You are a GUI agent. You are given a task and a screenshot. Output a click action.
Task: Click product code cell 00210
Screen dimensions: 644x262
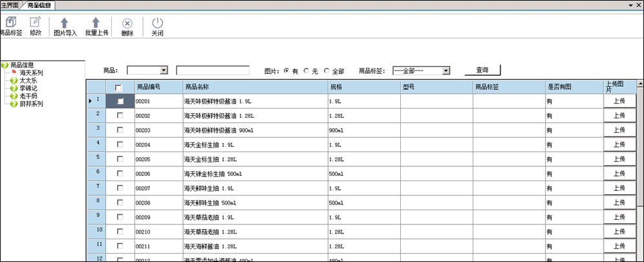pyautogui.click(x=158, y=231)
